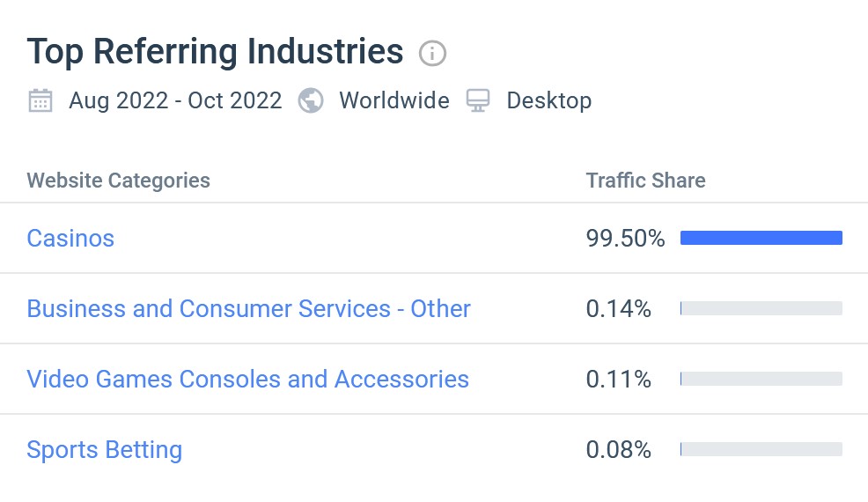The width and height of the screenshot is (868, 502).
Task: Sort by the Traffic Share column header
Action: pos(645,181)
